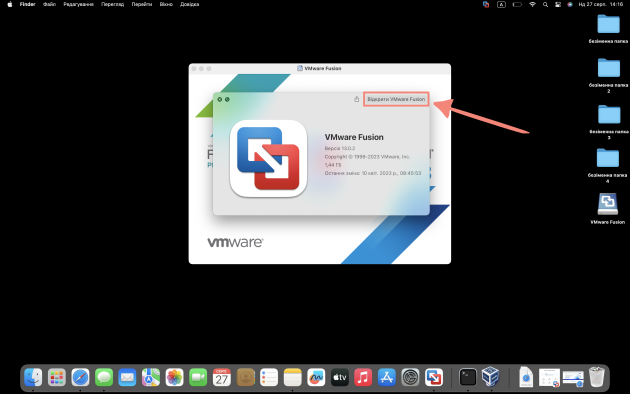Open Music from the Dock

pyautogui.click(x=363, y=378)
